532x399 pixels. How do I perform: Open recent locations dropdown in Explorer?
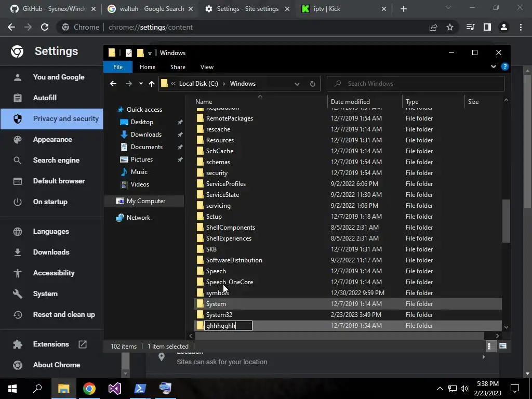click(141, 84)
